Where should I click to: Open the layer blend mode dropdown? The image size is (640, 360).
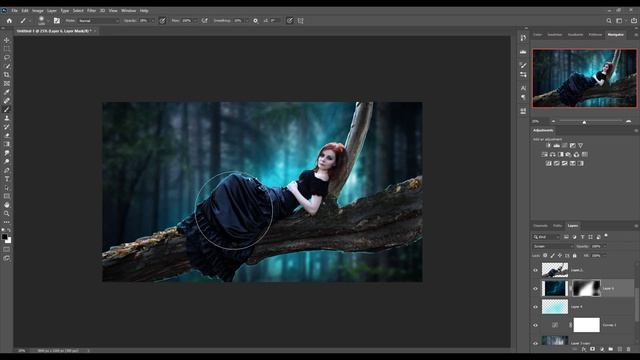pyautogui.click(x=553, y=246)
